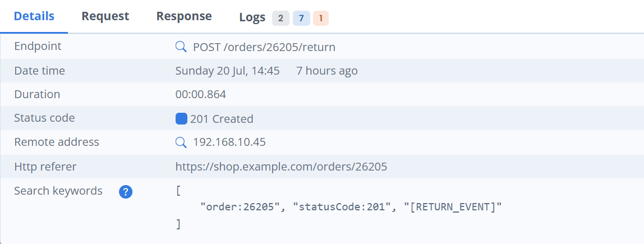Click the "201 Created" status text

click(222, 119)
